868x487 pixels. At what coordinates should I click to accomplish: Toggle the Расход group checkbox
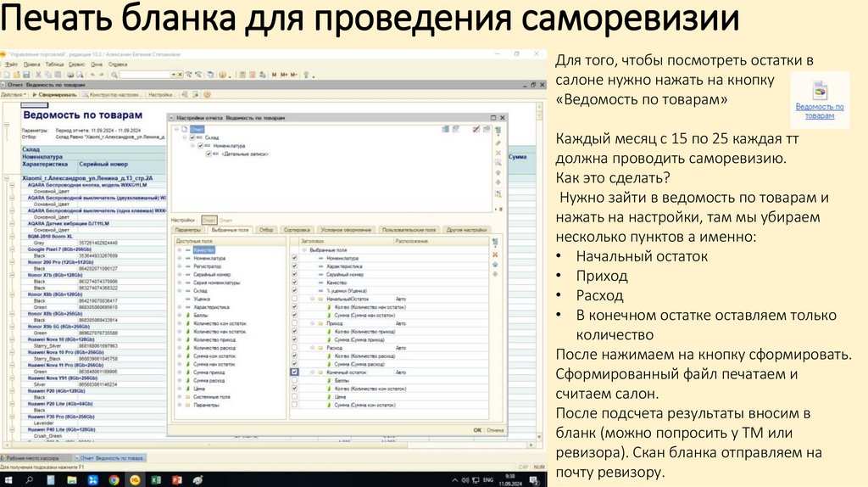294,347
